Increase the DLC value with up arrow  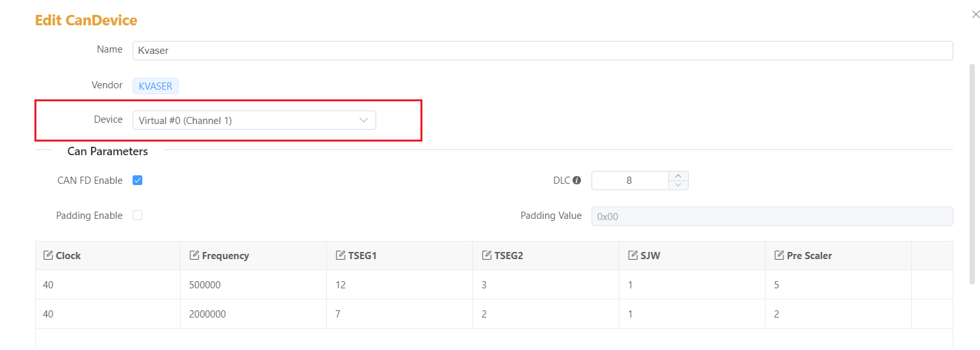point(678,176)
